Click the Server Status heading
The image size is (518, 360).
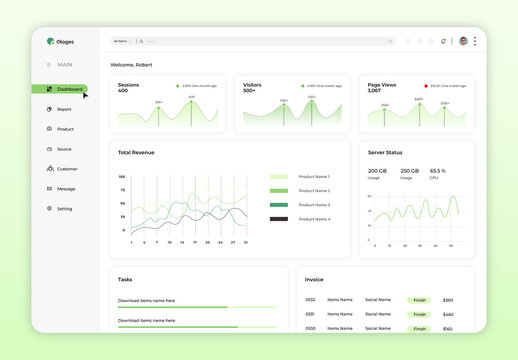(x=385, y=153)
